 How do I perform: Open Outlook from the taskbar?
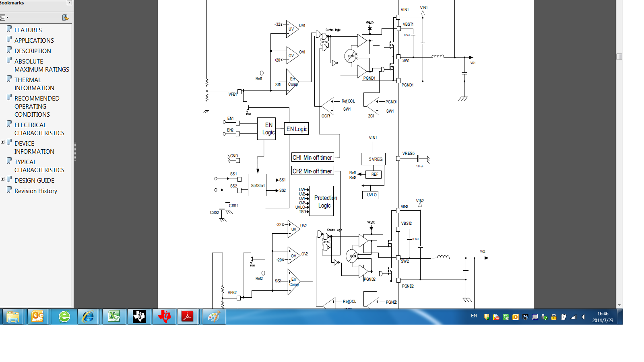tap(37, 317)
